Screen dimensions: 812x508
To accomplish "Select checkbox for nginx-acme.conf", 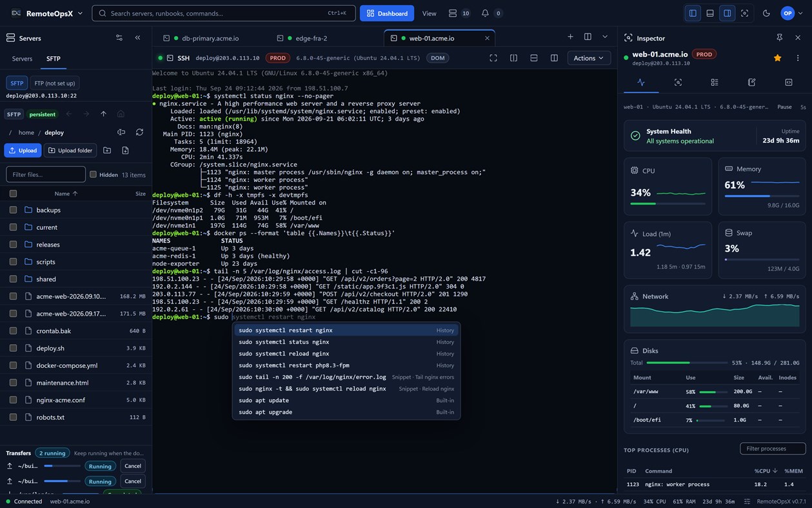I will tap(13, 400).
